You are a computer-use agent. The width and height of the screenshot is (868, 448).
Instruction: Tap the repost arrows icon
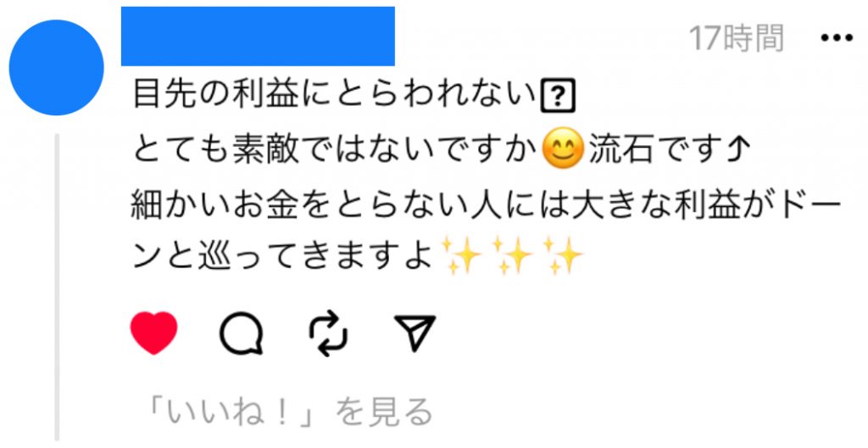328,333
